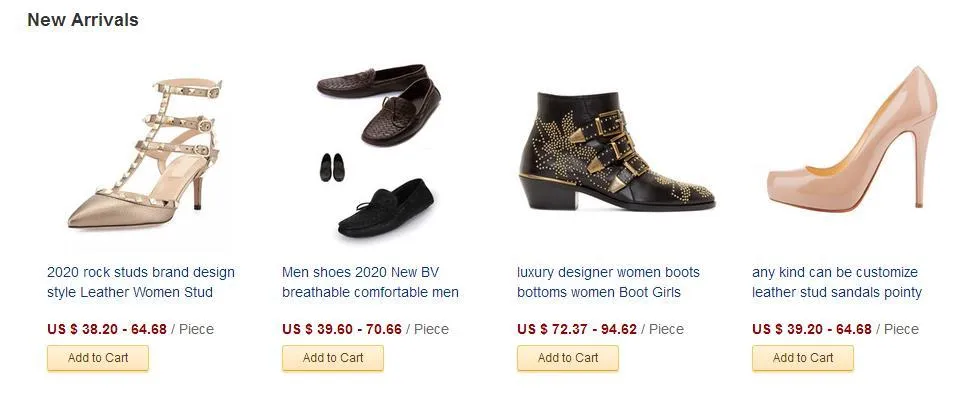This screenshot has width=956, height=397.
Task: Click the 'style Leather Women Stud' title line
Action: click(x=130, y=292)
